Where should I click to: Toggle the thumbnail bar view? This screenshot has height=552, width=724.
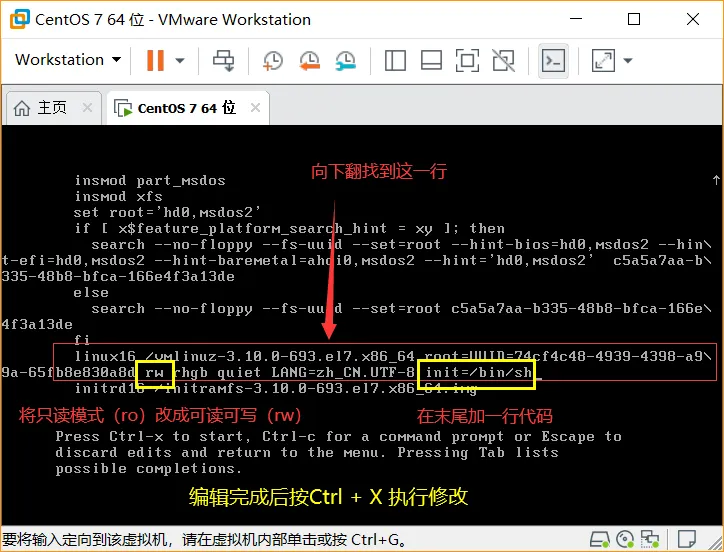(431, 60)
